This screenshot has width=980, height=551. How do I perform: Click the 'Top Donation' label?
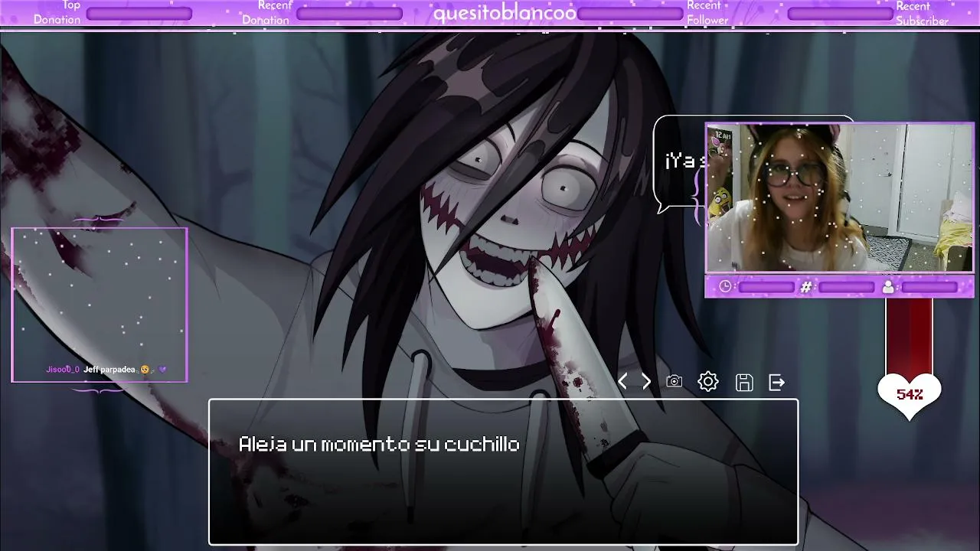click(x=57, y=12)
